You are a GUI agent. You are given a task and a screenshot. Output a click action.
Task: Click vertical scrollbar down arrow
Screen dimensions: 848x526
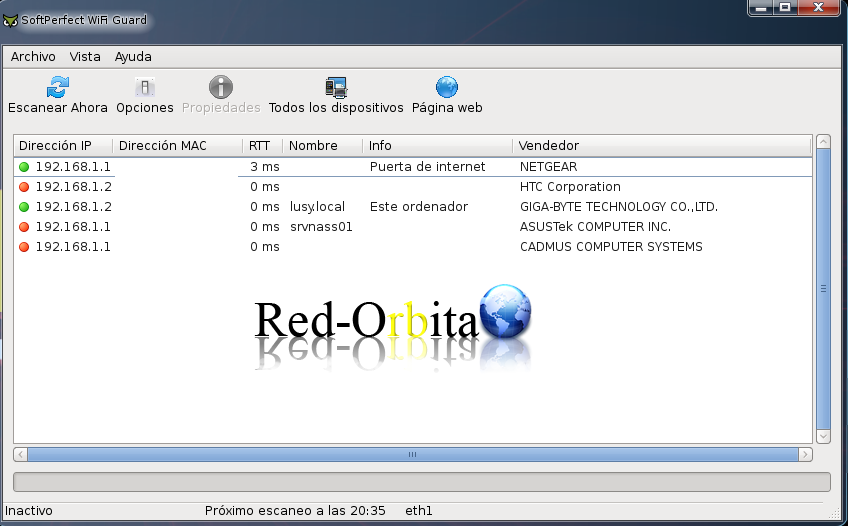[x=823, y=436]
